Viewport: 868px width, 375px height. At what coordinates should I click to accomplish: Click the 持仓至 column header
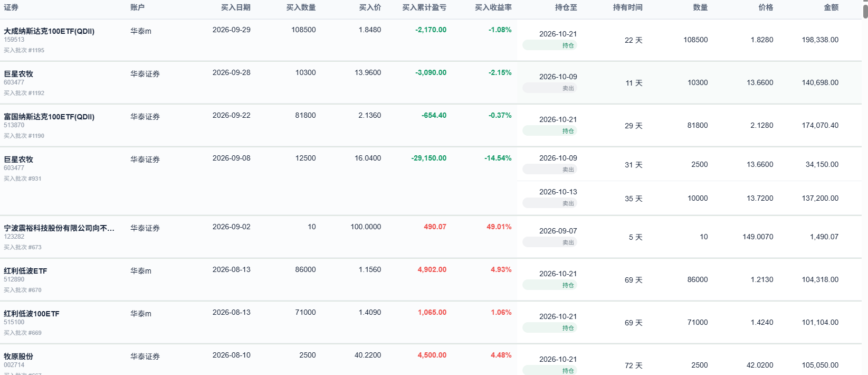coord(566,7)
